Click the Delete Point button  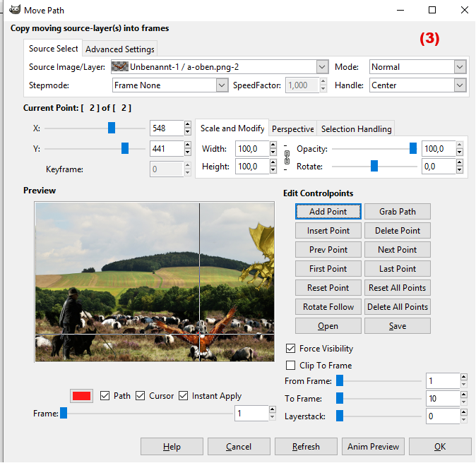coord(398,231)
